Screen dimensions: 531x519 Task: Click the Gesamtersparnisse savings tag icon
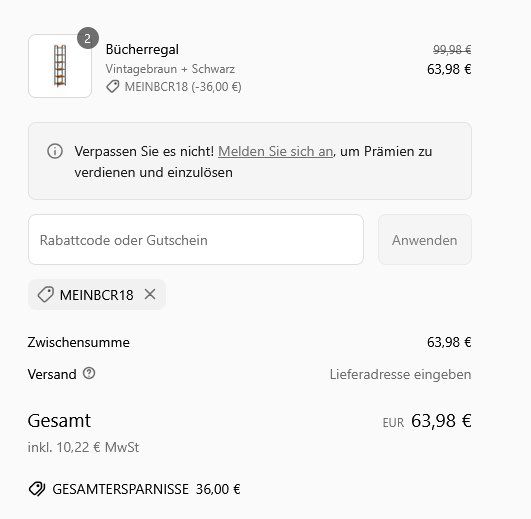click(37, 489)
